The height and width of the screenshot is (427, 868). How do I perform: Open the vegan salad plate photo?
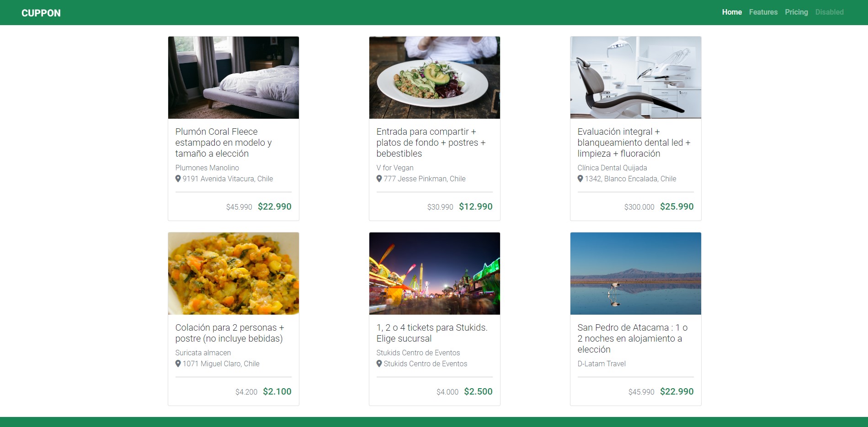pyautogui.click(x=435, y=78)
